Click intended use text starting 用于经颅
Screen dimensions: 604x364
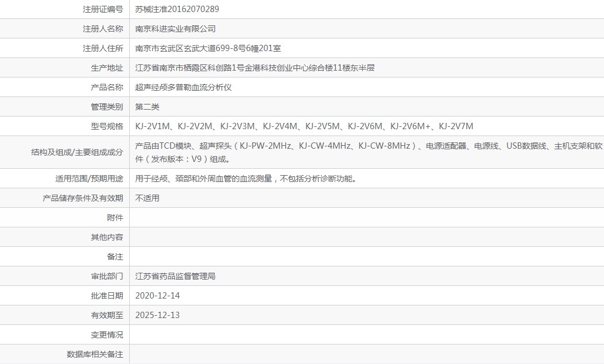246,179
